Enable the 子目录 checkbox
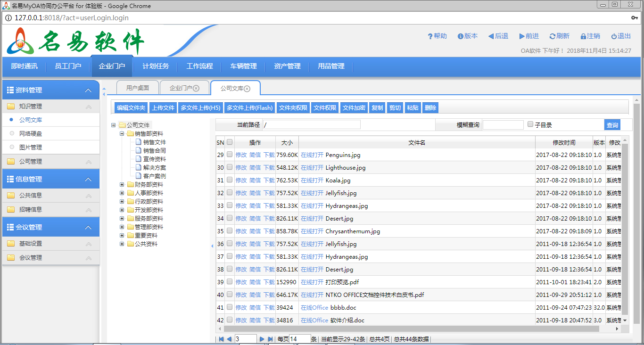The image size is (644, 345). click(530, 124)
